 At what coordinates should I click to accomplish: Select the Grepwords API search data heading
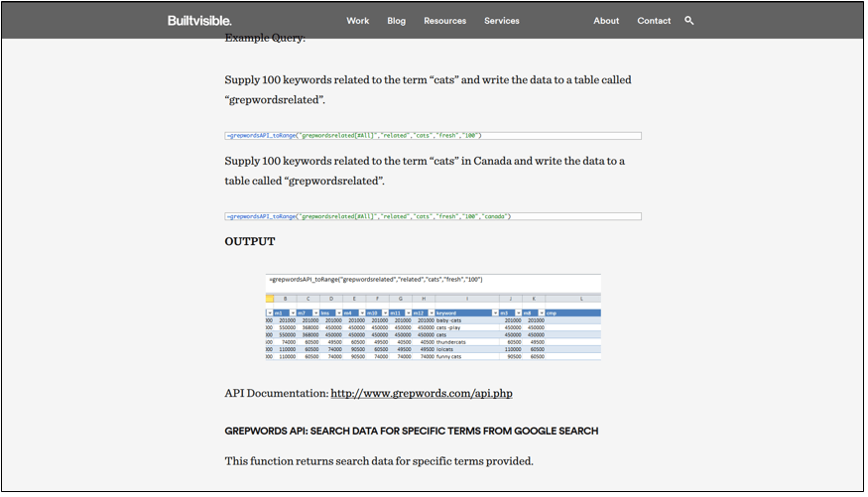412,432
